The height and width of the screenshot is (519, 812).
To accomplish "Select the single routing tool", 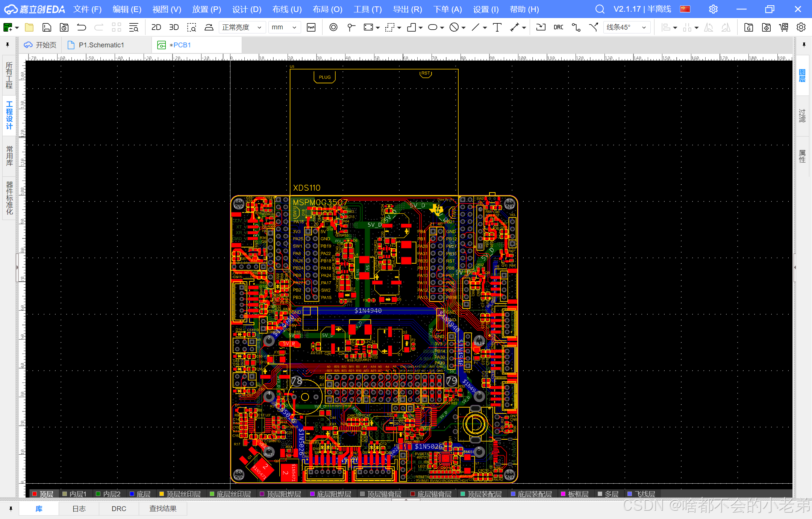I will click(576, 27).
